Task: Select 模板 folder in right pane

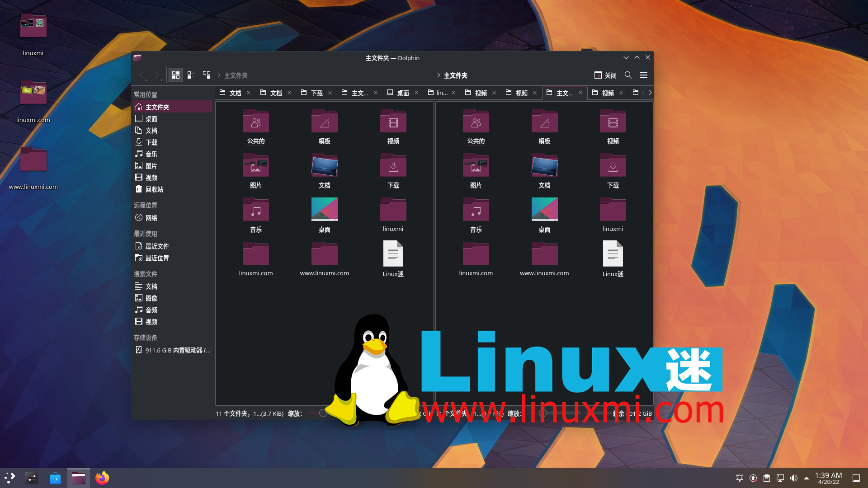Action: [x=545, y=127]
